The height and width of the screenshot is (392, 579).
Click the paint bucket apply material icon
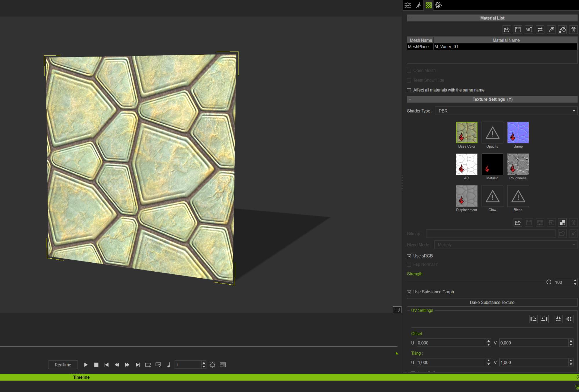[562, 30]
